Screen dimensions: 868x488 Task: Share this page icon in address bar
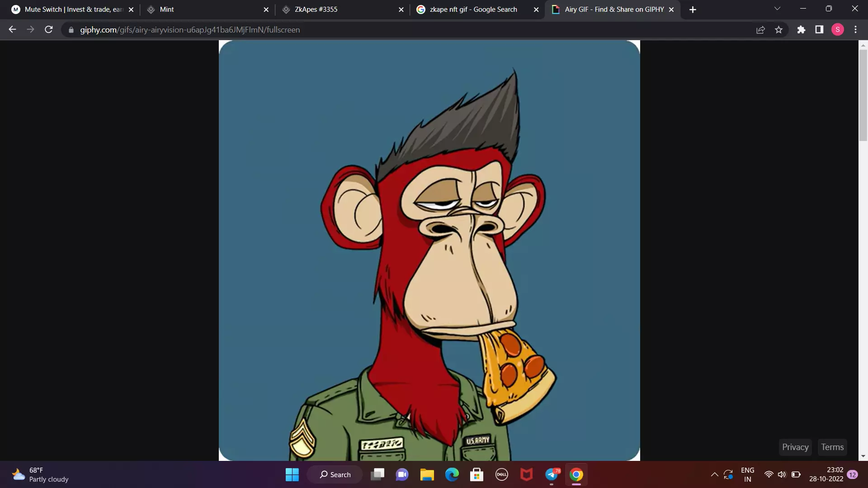coord(760,30)
